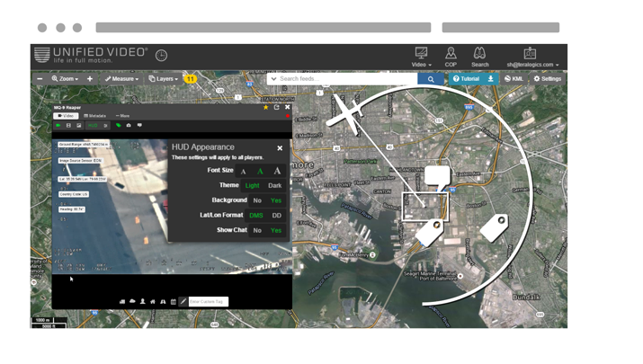Click the truck tag icon below the video
The height and width of the screenshot is (364, 643).
(x=122, y=302)
